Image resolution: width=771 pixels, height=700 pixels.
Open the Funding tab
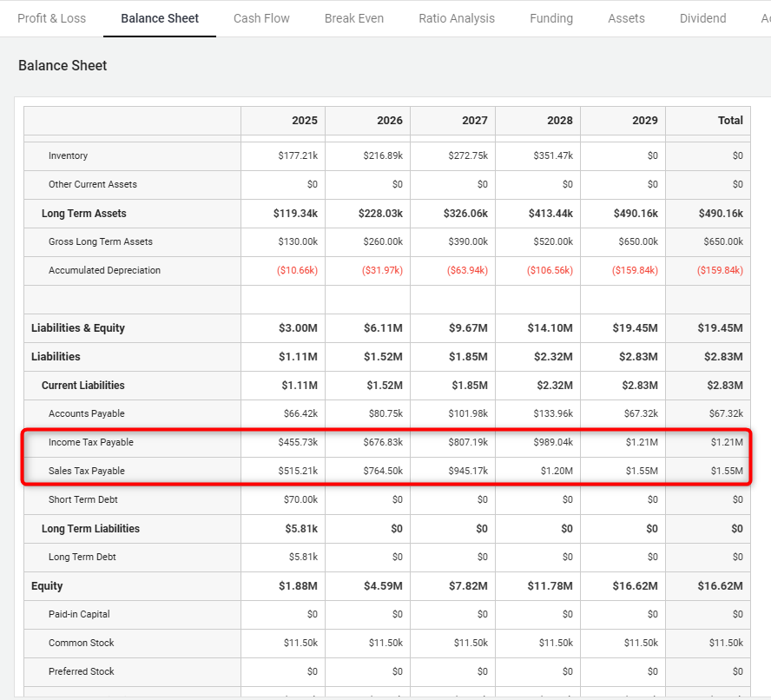pyautogui.click(x=551, y=18)
